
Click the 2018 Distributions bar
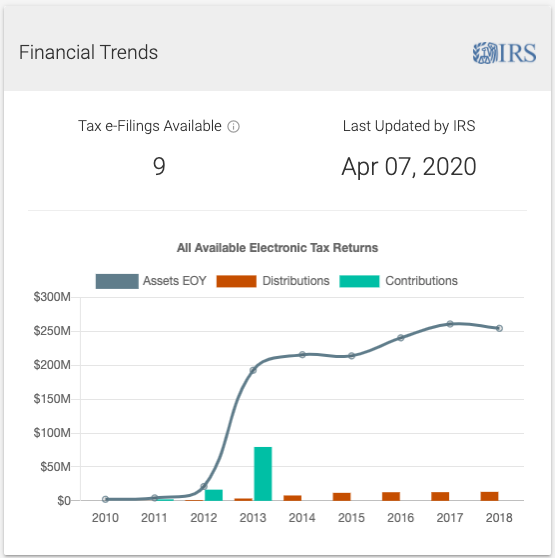[490, 496]
